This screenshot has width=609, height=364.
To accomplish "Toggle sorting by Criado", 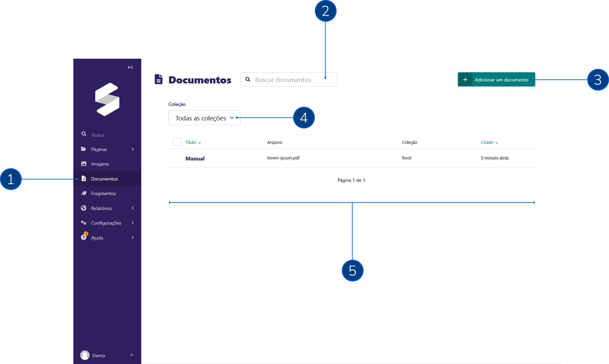I will click(489, 142).
